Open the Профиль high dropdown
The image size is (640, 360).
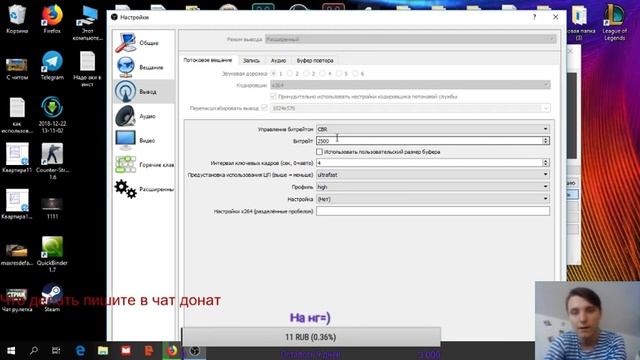[433, 187]
